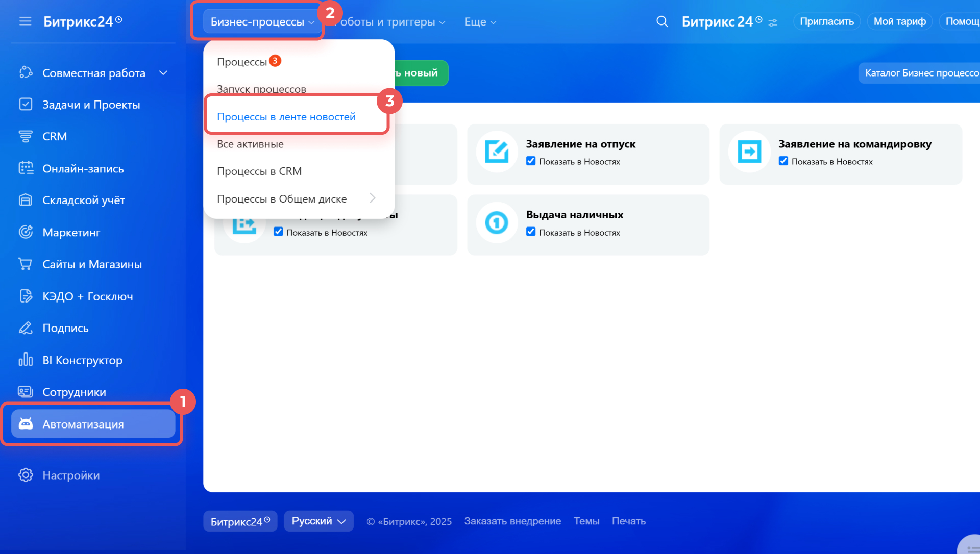Viewport: 980px width, 554px height.
Task: Click the Сайты и Магазины cart icon
Action: (26, 264)
